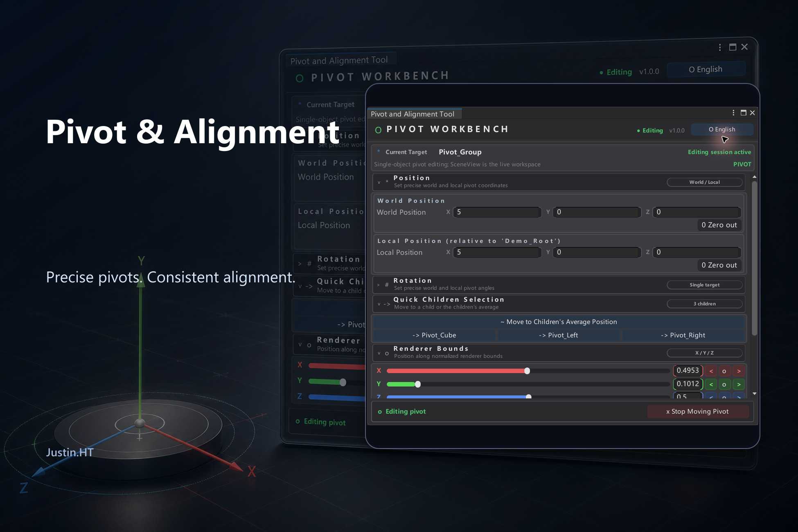Click the X row right arrow button
The width and height of the screenshot is (798, 532).
(x=739, y=371)
